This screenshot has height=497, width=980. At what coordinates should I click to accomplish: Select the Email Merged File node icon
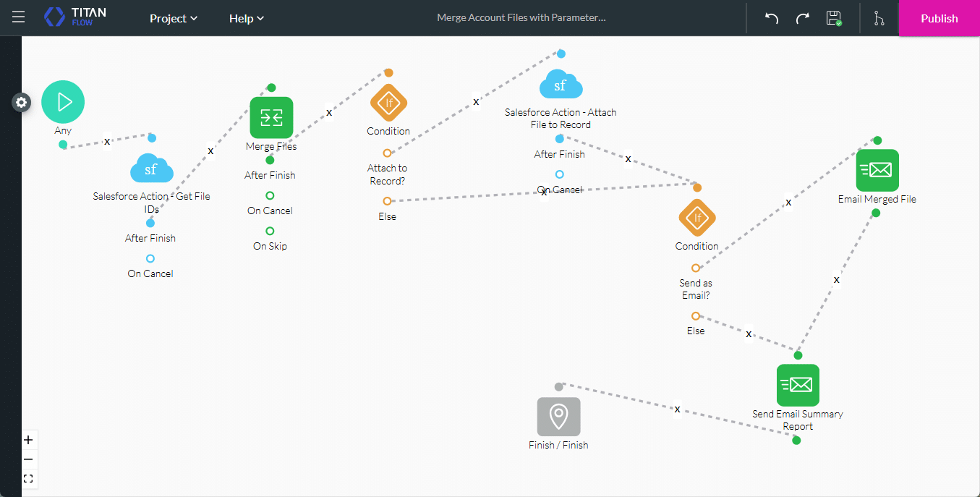pyautogui.click(x=877, y=171)
